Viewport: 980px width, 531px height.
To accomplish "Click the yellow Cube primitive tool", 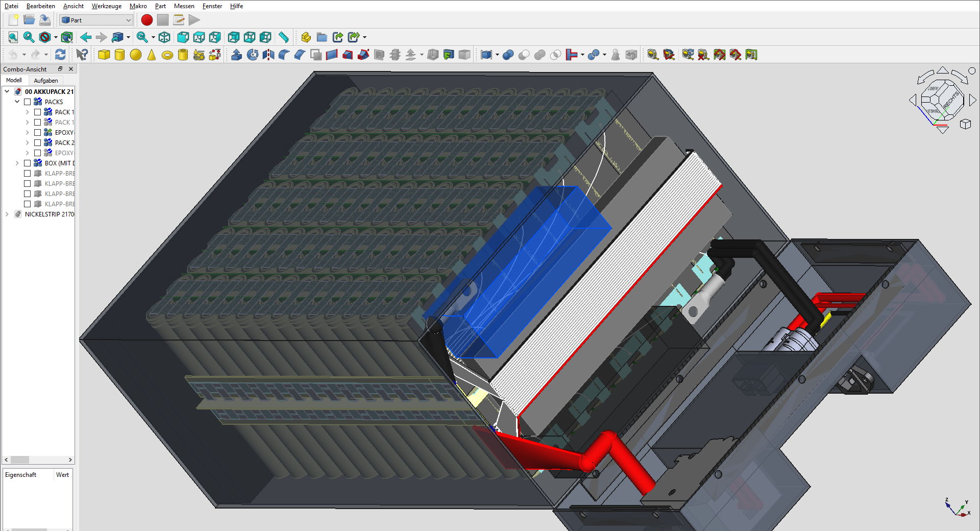I will tap(104, 55).
